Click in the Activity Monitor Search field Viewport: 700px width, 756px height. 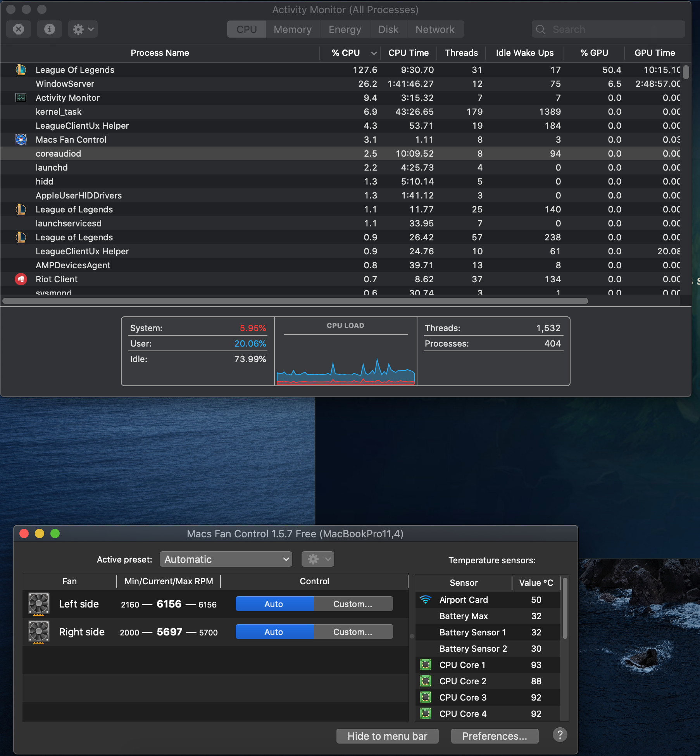point(608,29)
